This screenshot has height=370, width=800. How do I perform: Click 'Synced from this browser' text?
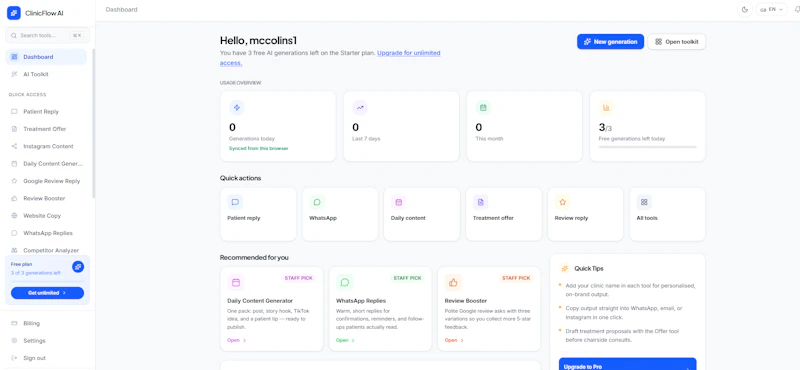pos(259,149)
